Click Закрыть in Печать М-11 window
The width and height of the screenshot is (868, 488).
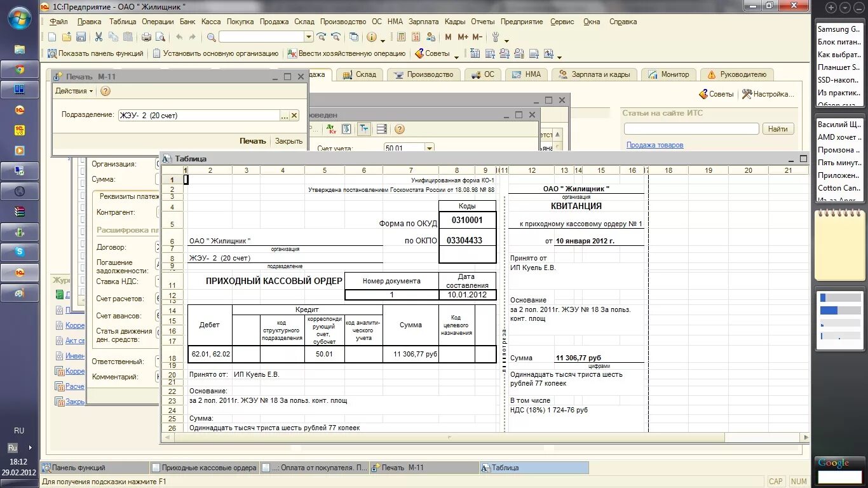click(x=288, y=141)
